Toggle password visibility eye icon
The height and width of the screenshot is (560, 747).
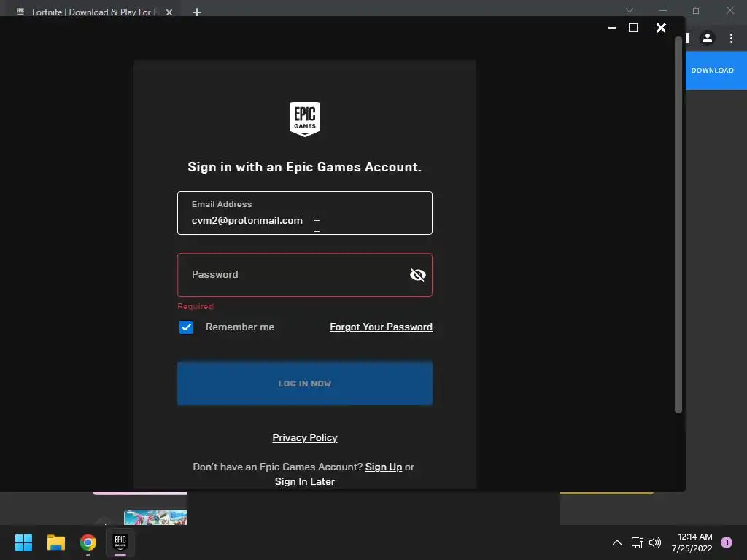coord(418,275)
